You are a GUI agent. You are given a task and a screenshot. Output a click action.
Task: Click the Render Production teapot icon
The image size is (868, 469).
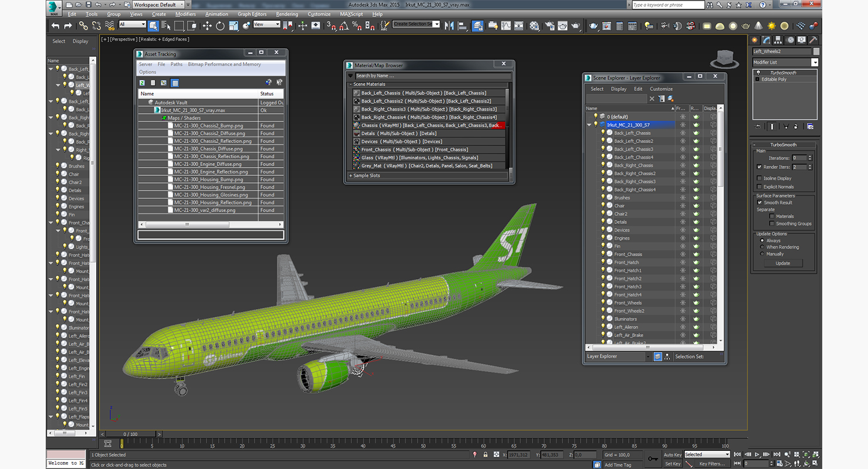576,25
